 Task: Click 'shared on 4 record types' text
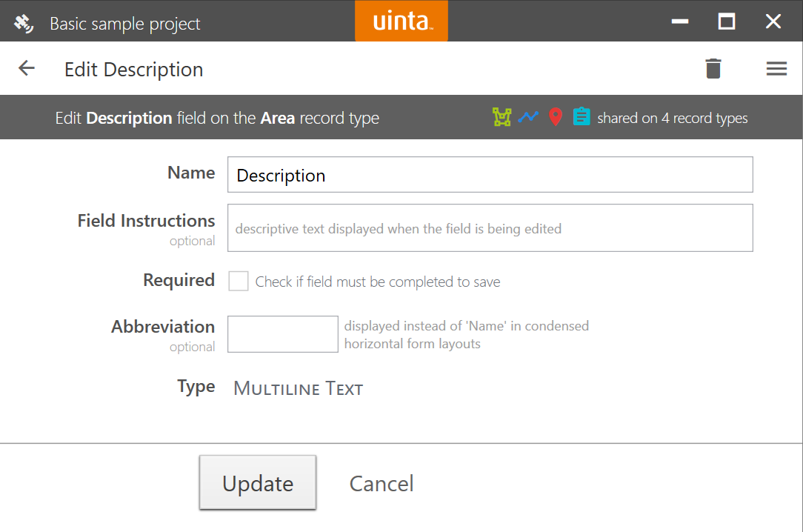[672, 119]
